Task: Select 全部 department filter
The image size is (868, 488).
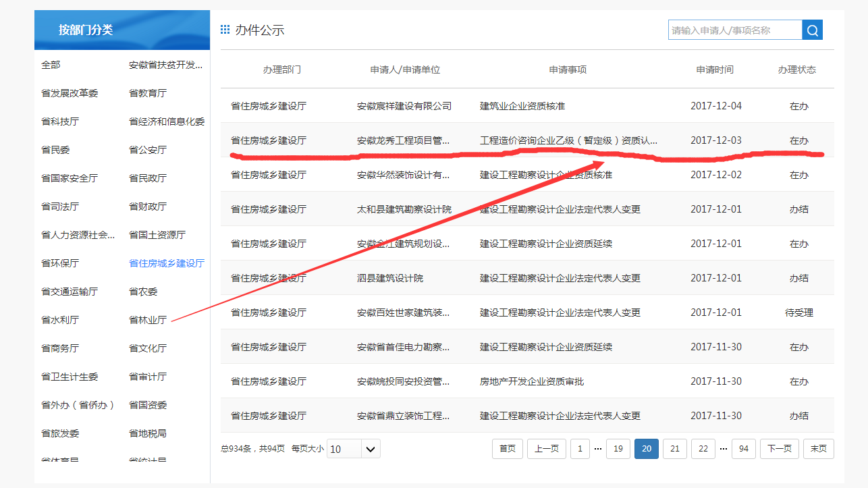Action: (x=51, y=65)
